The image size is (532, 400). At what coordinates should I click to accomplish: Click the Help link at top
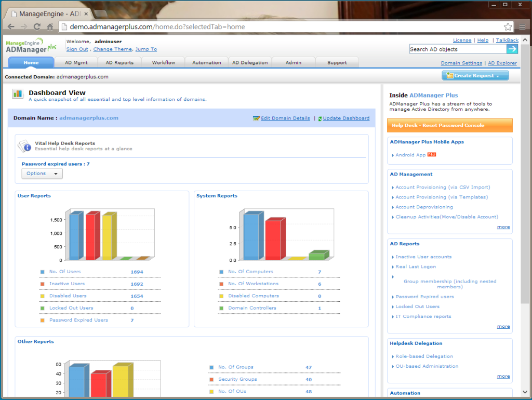coord(483,40)
